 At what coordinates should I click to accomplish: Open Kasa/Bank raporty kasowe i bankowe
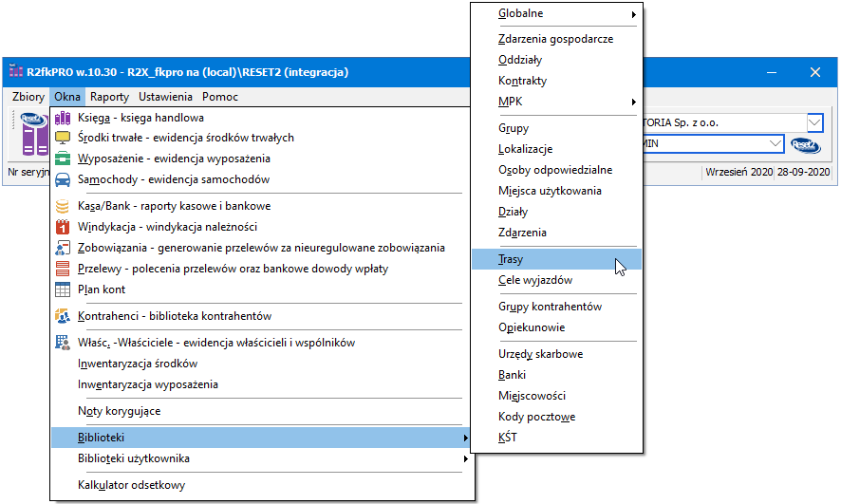(x=263, y=206)
